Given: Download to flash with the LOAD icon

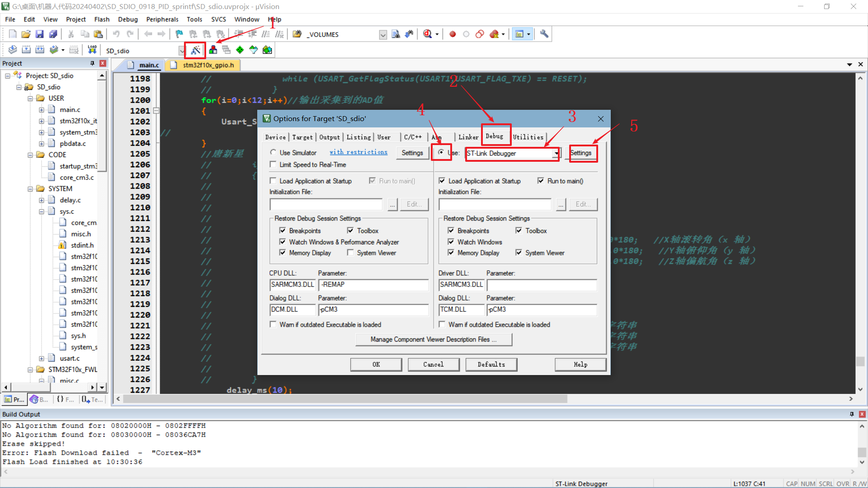Looking at the screenshot, I should pyautogui.click(x=92, y=50).
